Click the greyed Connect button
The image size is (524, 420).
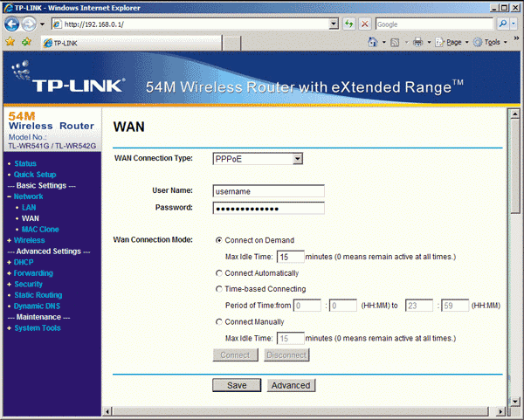point(235,355)
